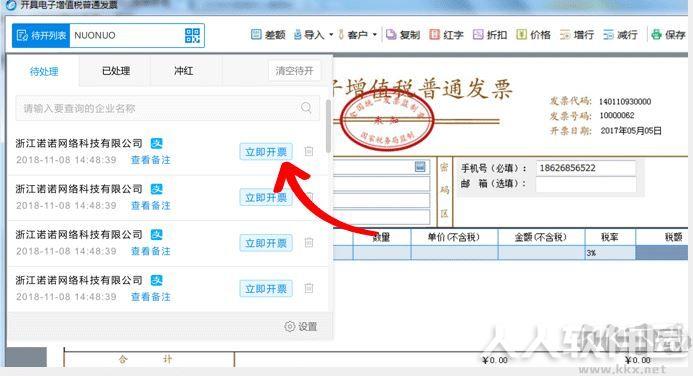Click the 清空待开 button
Image resolution: width=693 pixels, height=376 pixels.
(294, 71)
